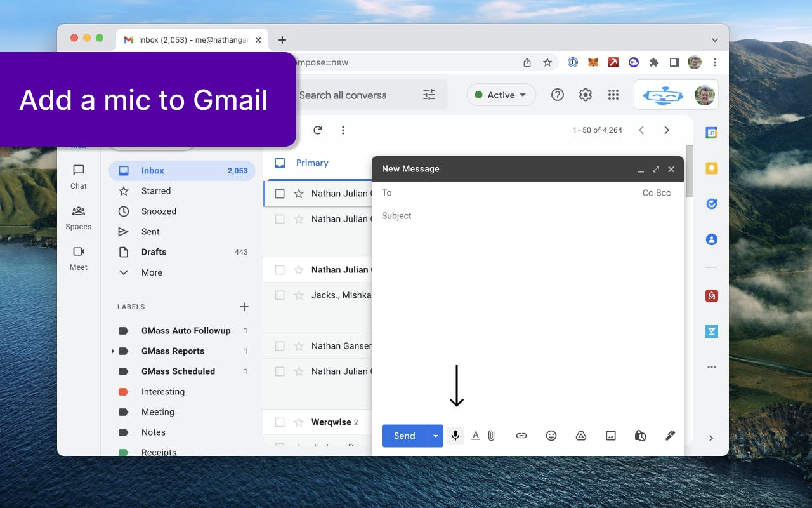The image size is (812, 508).
Task: Toggle confidential mode lock-clock icon
Action: 641,436
